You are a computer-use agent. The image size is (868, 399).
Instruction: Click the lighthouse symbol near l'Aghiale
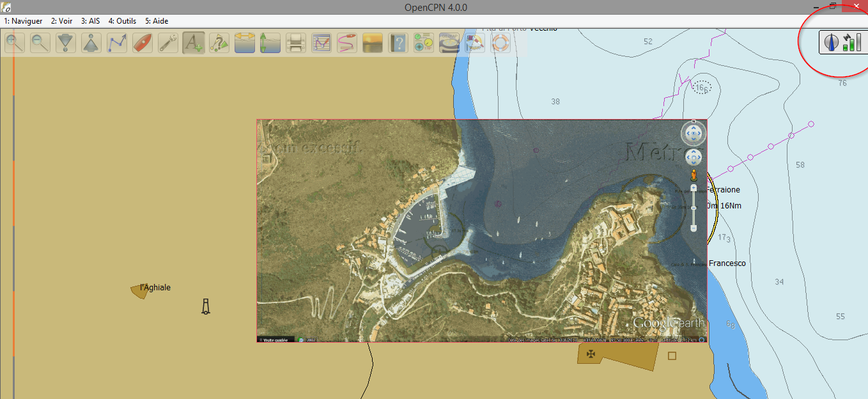pos(206,306)
